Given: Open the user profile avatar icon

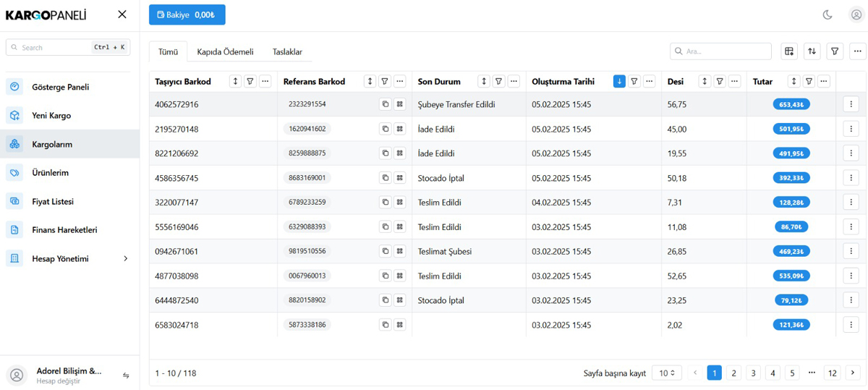Looking at the screenshot, I should coord(856,14).
